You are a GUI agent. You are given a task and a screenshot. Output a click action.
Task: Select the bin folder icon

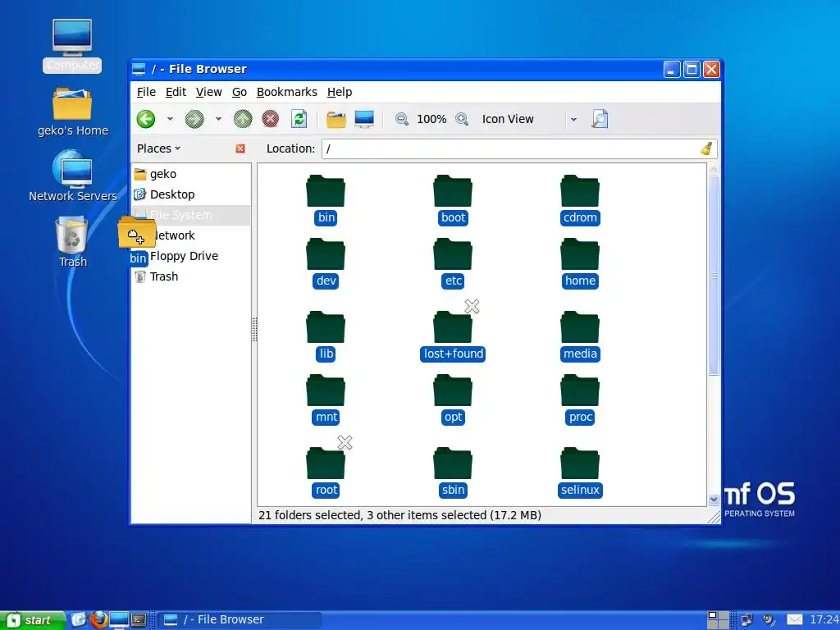point(326,191)
